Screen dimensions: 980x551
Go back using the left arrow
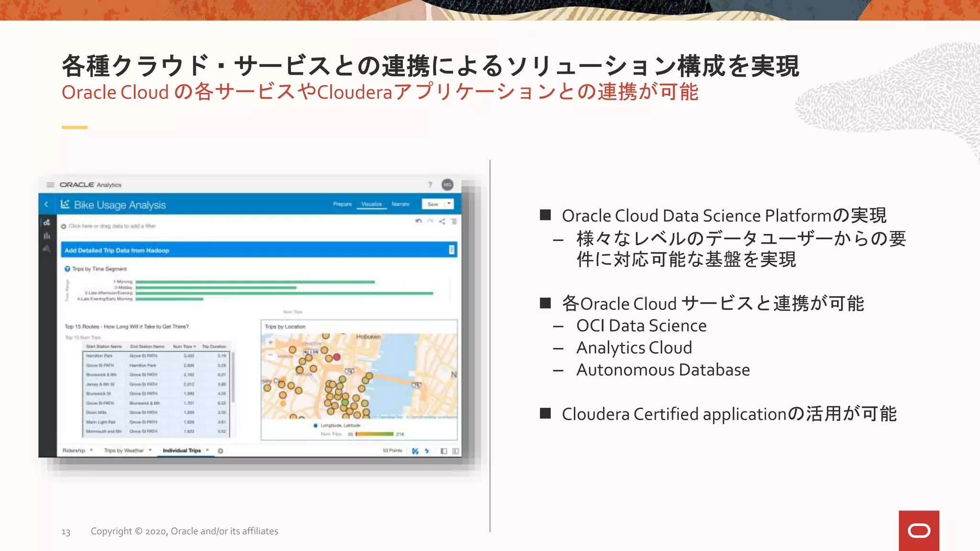(46, 204)
